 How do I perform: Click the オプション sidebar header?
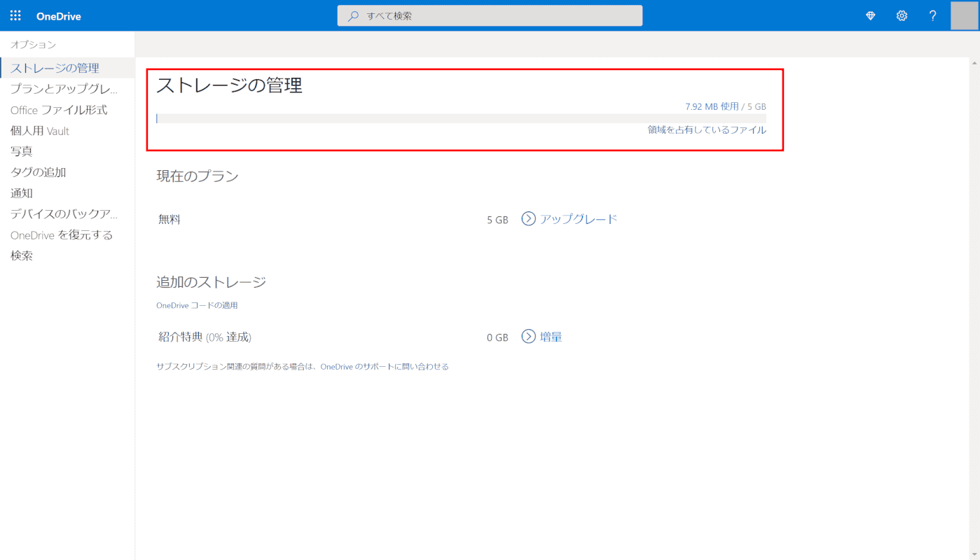point(33,45)
